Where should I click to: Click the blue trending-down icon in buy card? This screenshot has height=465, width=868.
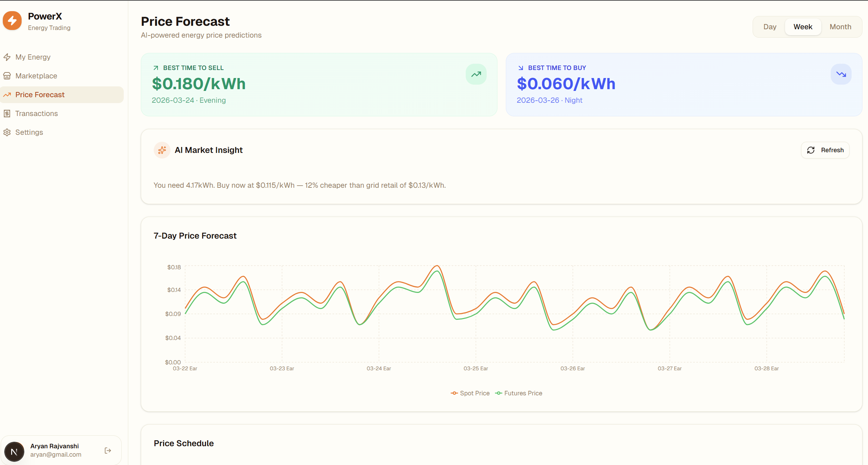(x=841, y=74)
